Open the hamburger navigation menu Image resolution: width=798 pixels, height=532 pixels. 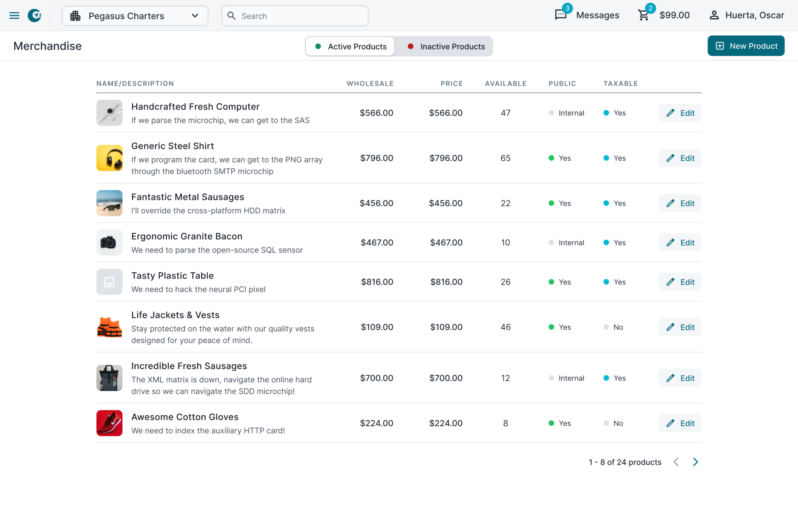tap(14, 15)
